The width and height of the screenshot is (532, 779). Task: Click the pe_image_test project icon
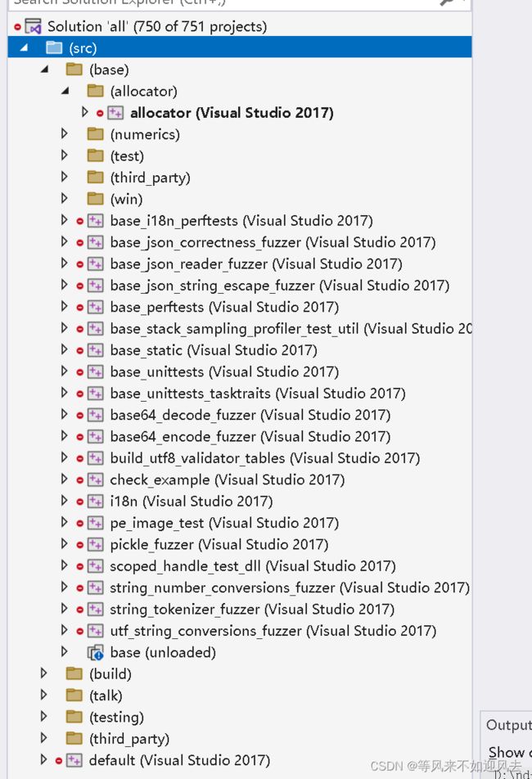click(95, 523)
